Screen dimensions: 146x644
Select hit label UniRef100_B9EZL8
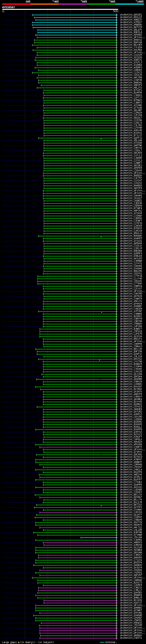pos(131,32)
